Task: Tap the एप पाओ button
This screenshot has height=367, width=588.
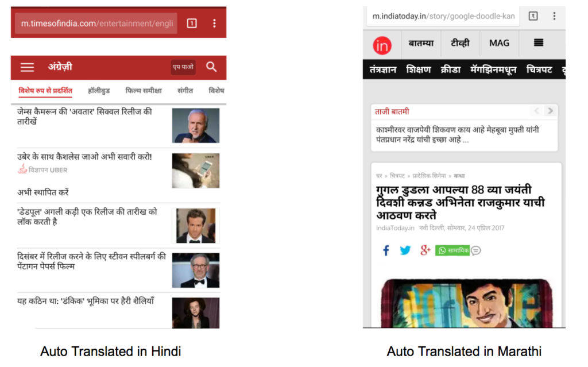Action: (183, 67)
